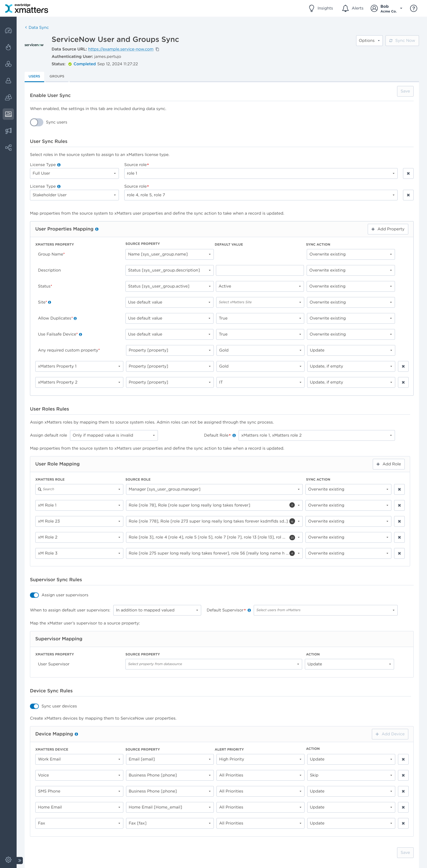
Task: Delete the xMatters Property 2 row
Action: pos(403,382)
